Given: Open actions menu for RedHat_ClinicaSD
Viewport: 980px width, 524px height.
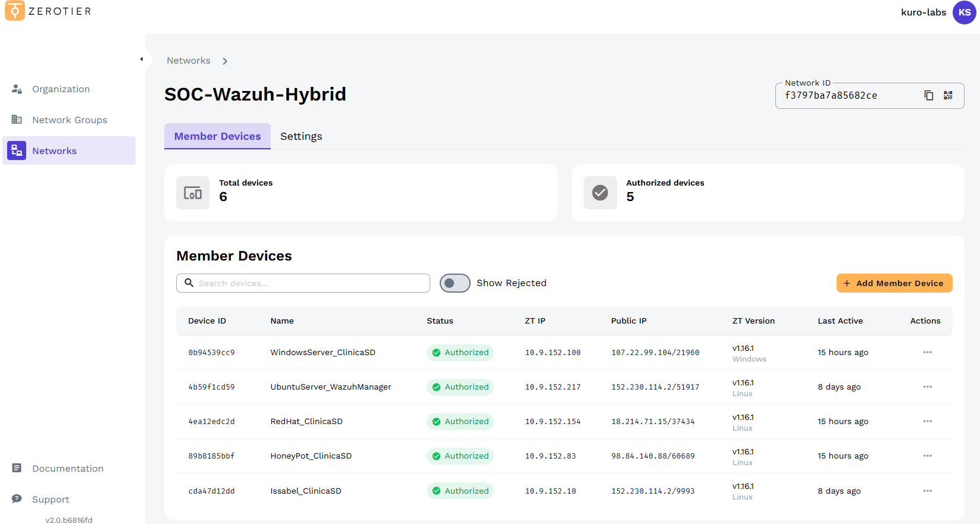Looking at the screenshot, I should 928,421.
